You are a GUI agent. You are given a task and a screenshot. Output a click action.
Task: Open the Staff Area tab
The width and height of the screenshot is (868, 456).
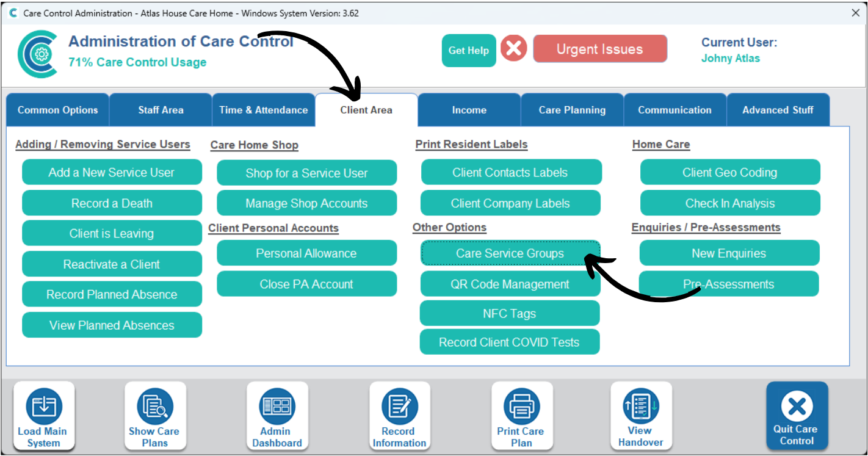point(161,110)
